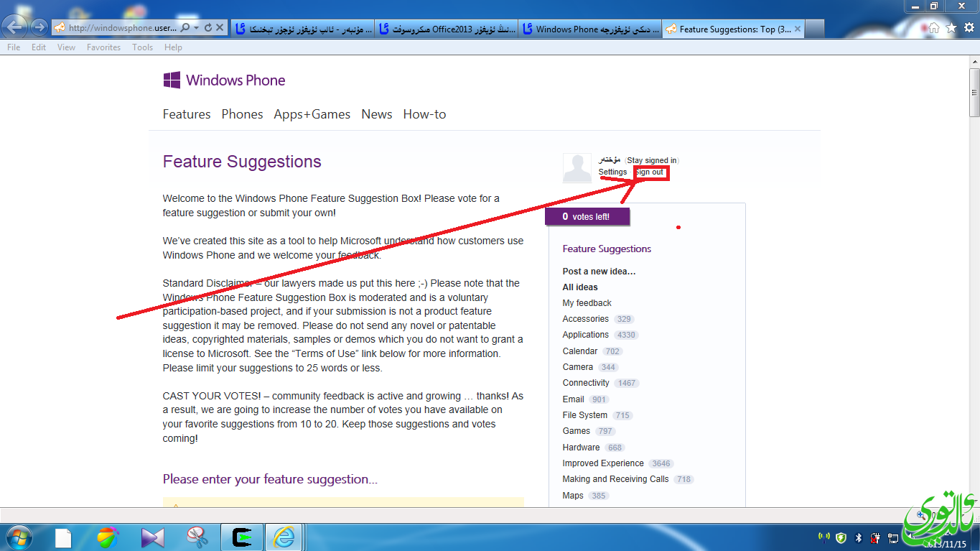This screenshot has width=980, height=551.
Task: Open the colorful ball taskbar app
Action: tap(108, 537)
